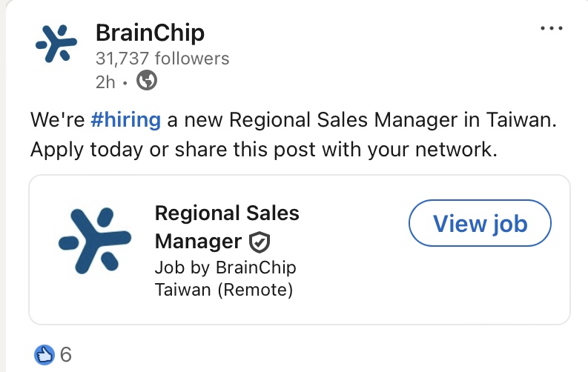Image resolution: width=588 pixels, height=372 pixels.
Task: Click the 31,737 followers text
Action: click(x=162, y=59)
